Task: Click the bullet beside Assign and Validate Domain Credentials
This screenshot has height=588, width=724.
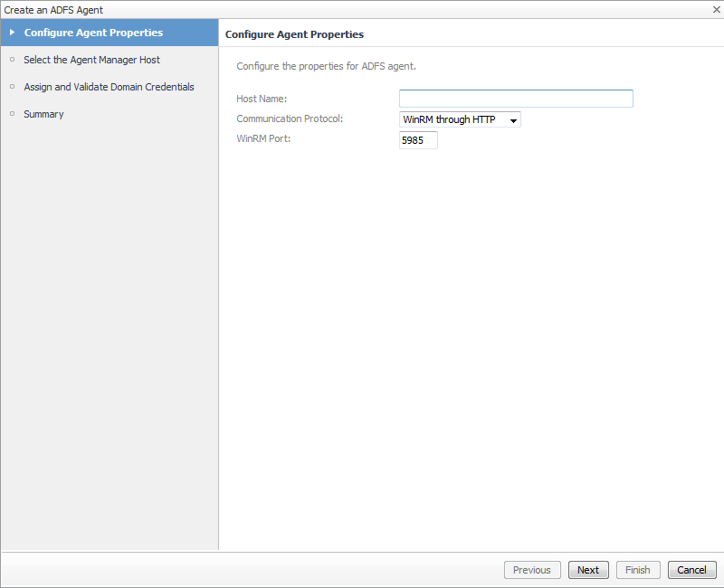Action: pos(12,87)
